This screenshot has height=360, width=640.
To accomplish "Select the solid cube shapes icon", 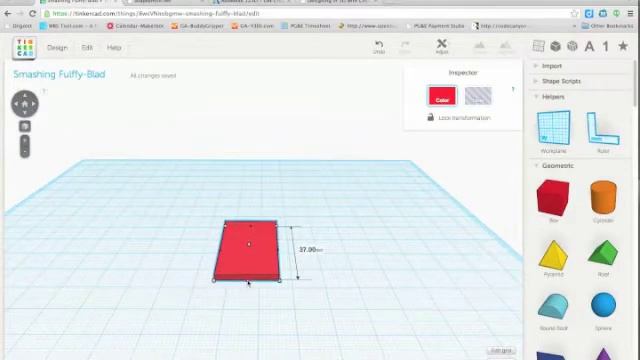I will click(555, 46).
